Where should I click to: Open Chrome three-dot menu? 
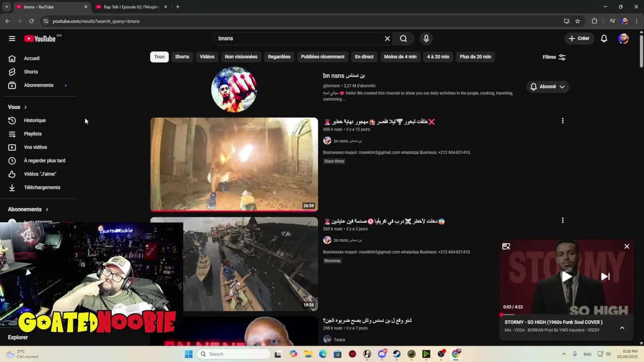[x=636, y=21]
